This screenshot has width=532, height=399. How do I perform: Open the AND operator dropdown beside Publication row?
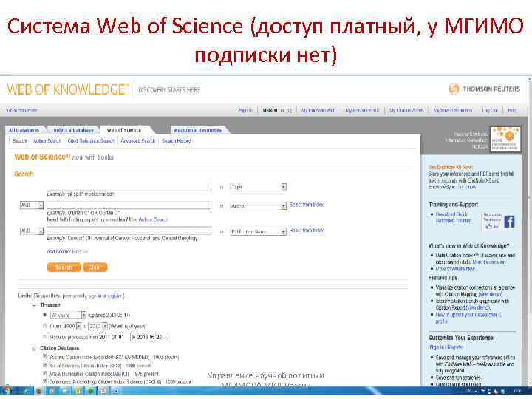[32, 231]
